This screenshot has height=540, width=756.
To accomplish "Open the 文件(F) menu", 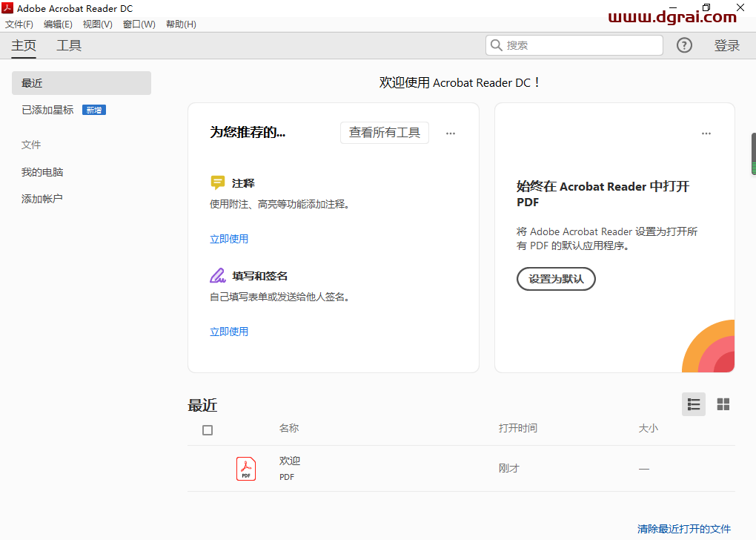I will click(19, 24).
